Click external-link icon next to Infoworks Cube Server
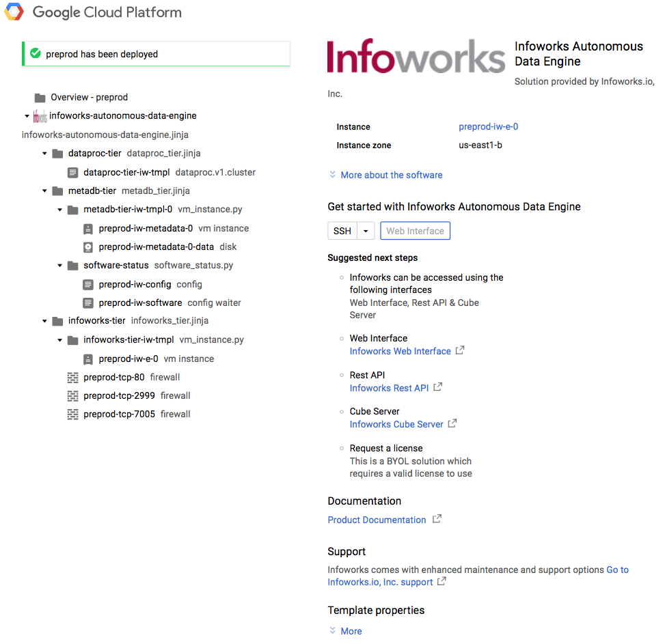The image size is (665, 644). pos(452,423)
